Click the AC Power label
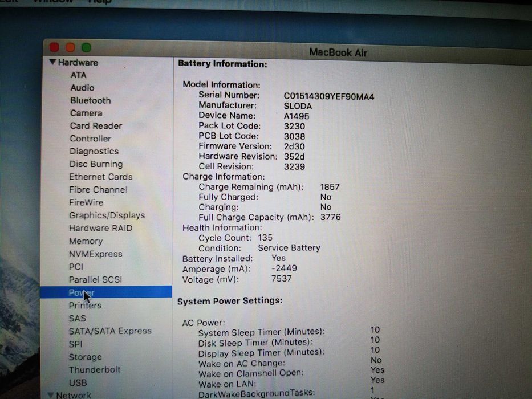 (x=204, y=323)
